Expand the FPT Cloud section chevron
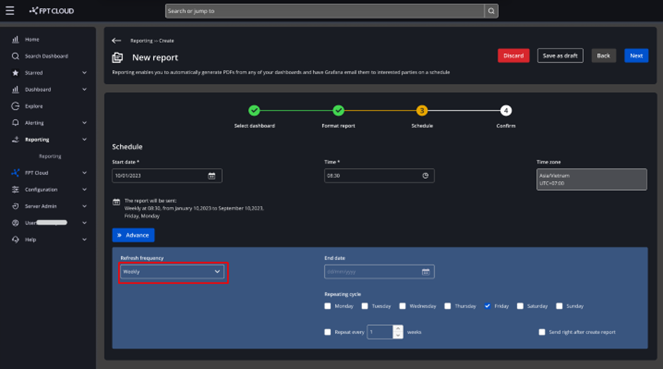The width and height of the screenshot is (663, 369). pos(85,173)
